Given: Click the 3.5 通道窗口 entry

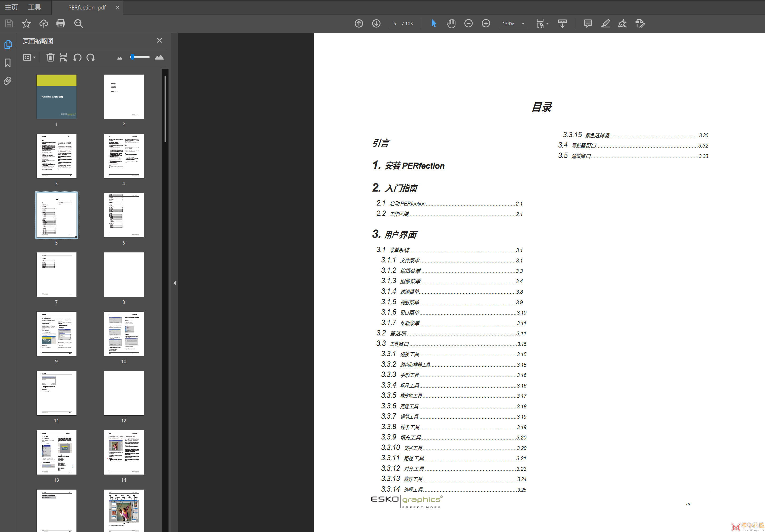Looking at the screenshot, I should tap(633, 156).
